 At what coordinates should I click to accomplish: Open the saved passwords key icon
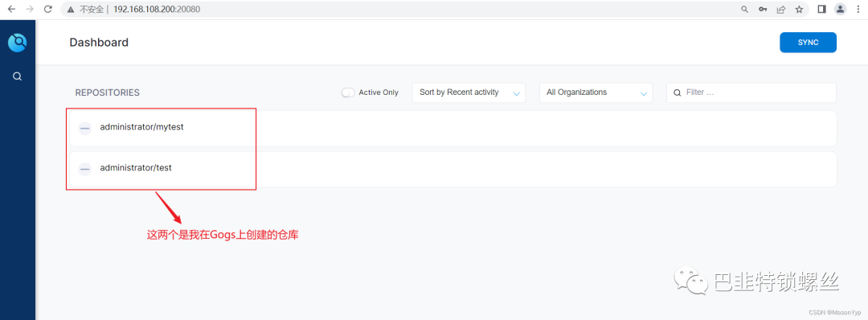[763, 9]
